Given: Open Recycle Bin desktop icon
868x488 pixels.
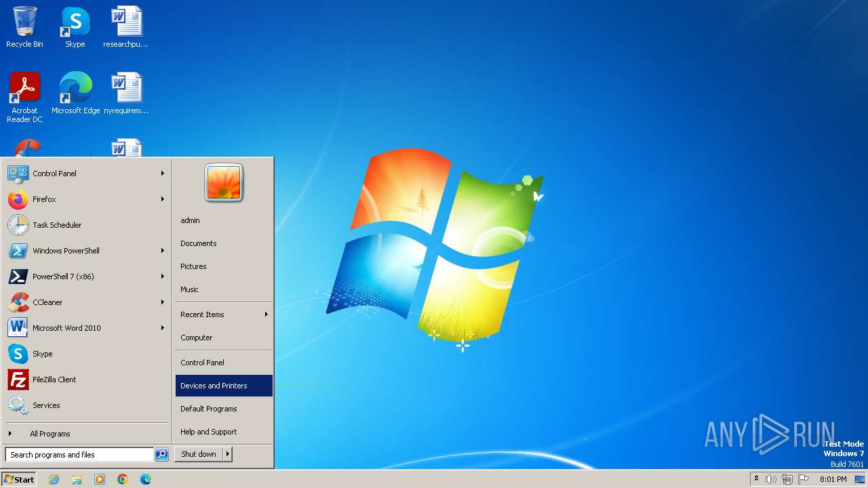Looking at the screenshot, I should point(24,27).
